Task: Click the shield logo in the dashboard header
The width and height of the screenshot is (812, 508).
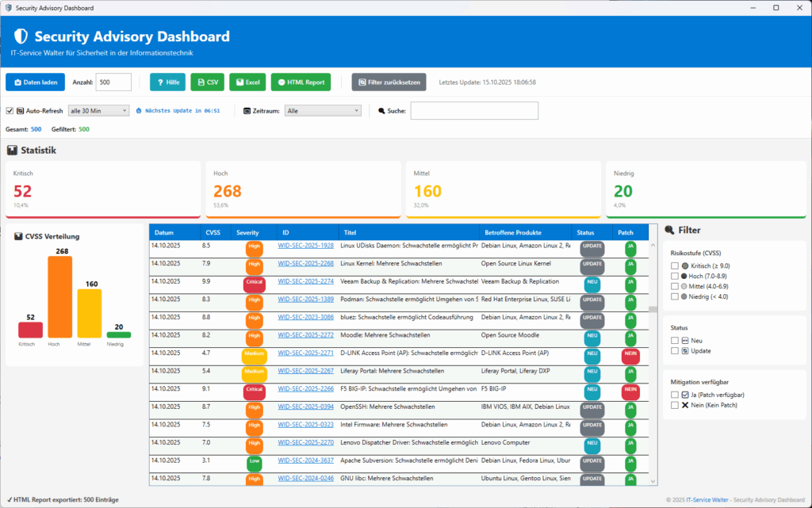Action: 21,36
